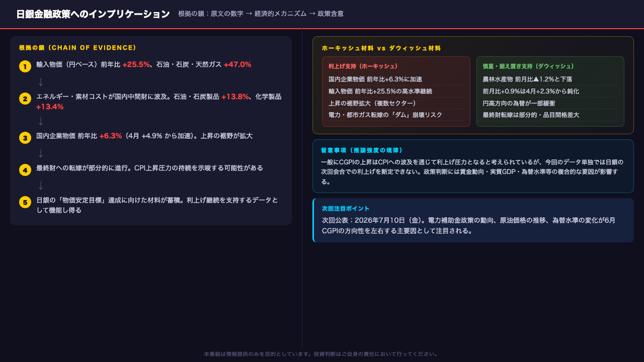Click row 最終財転嫁は部分的・品目間格差大
644x362 pixels.
(550, 115)
